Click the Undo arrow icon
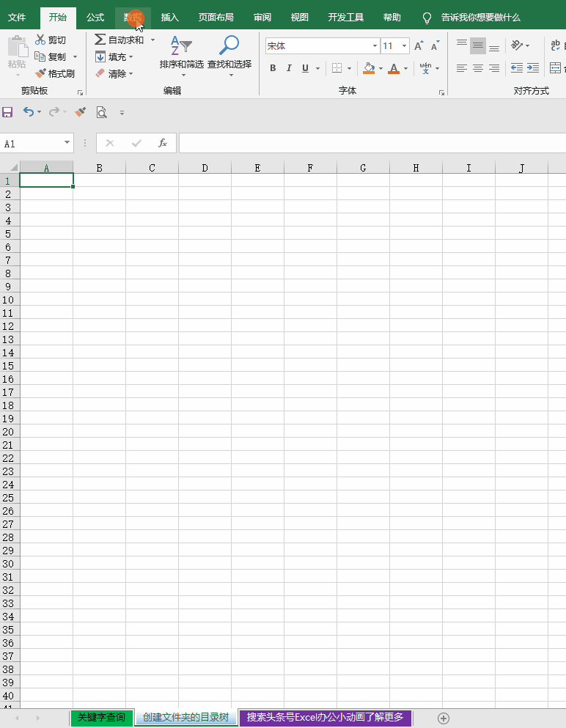The width and height of the screenshot is (566, 728). coord(29,111)
